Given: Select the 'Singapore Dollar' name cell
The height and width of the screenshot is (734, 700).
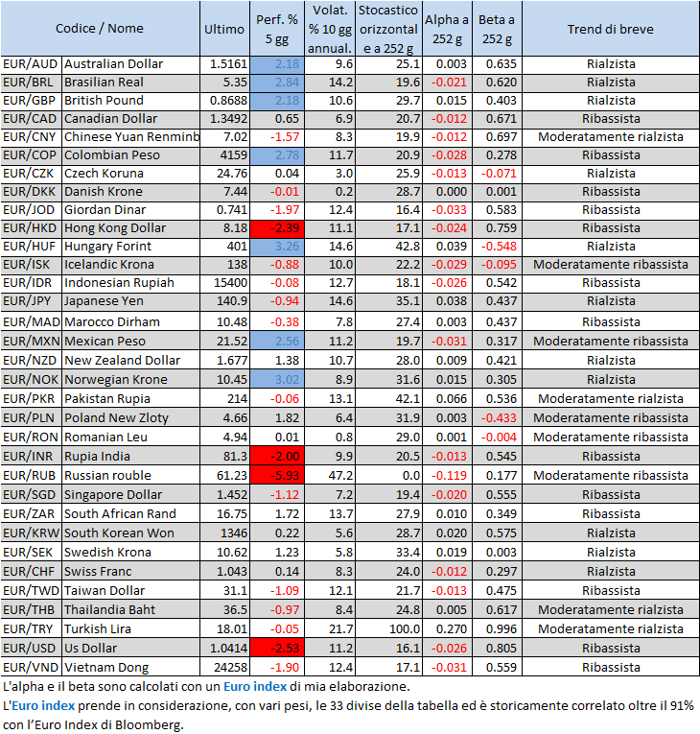Looking at the screenshot, I should [x=131, y=495].
